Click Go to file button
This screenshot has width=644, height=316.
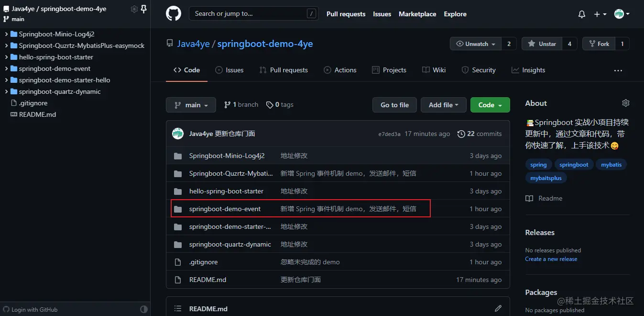click(x=394, y=105)
